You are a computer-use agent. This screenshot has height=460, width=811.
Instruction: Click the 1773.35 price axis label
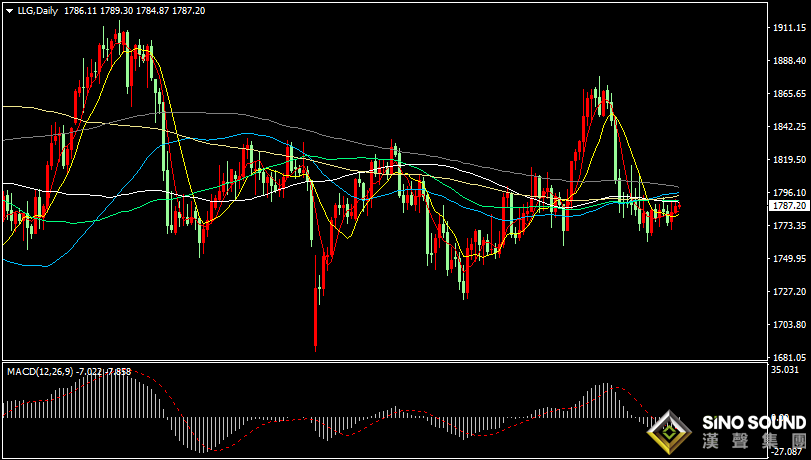[789, 226]
